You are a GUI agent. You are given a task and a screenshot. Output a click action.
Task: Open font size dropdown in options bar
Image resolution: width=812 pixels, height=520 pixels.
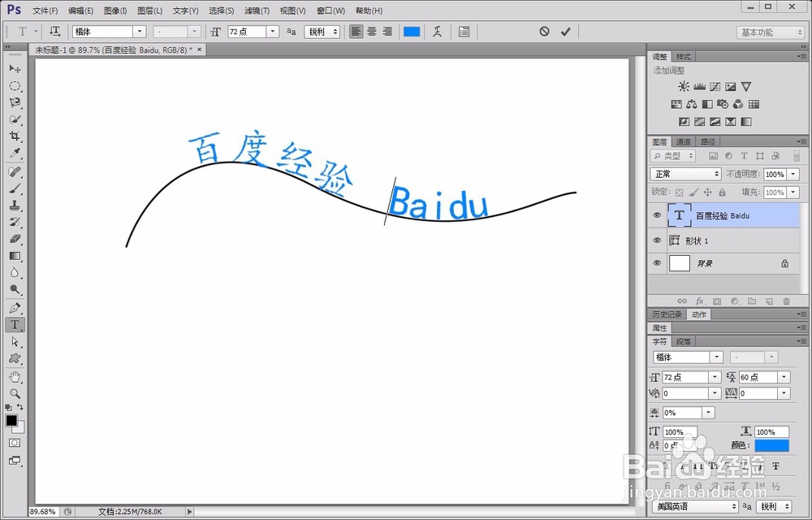click(x=273, y=32)
